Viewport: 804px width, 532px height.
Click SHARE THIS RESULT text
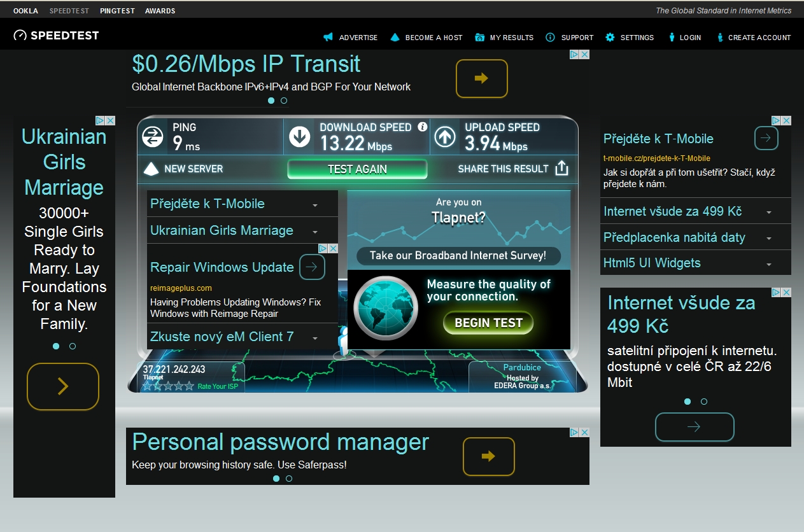coord(503,169)
